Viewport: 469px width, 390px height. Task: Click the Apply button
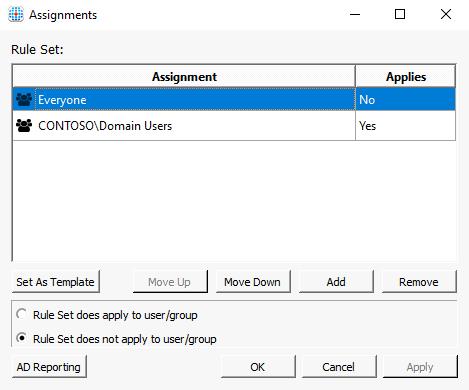(x=420, y=367)
